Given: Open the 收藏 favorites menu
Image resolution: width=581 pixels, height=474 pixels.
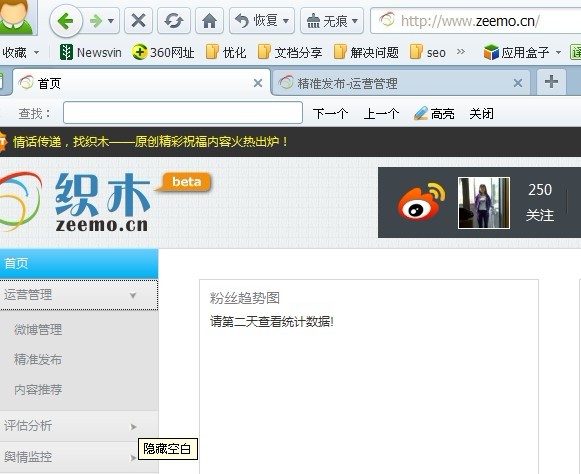Looking at the screenshot, I should (x=20, y=53).
